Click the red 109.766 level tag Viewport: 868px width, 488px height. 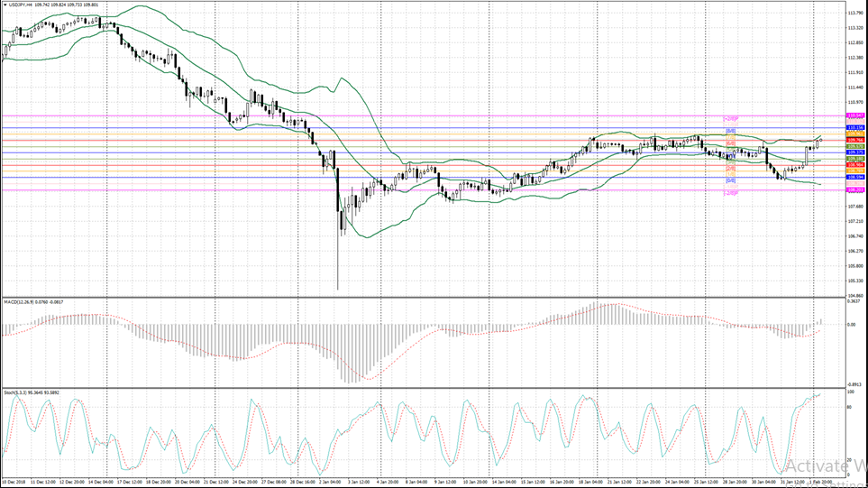coord(855,140)
